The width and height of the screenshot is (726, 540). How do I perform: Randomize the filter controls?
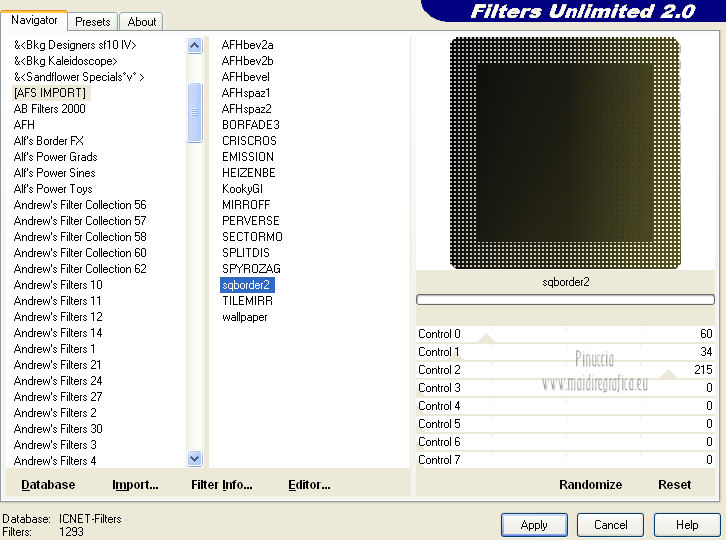pos(590,484)
